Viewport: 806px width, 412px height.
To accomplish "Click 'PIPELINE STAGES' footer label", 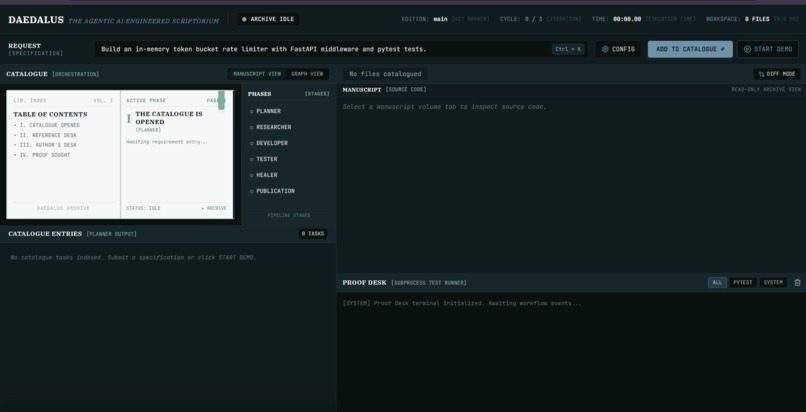I will pos(288,215).
